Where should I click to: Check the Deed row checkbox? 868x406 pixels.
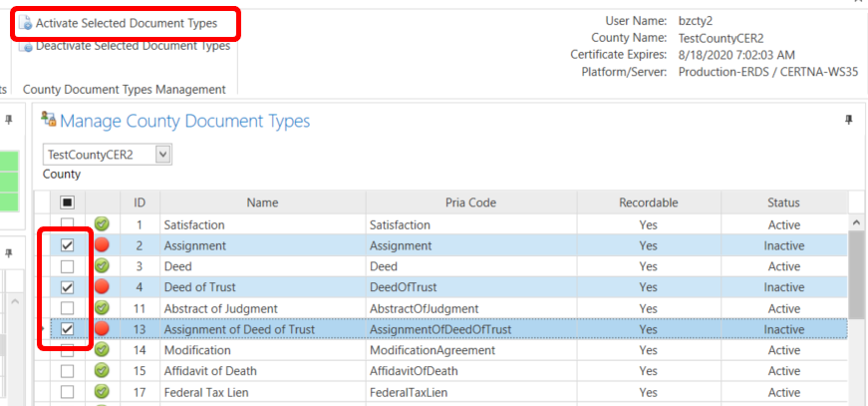coord(68,266)
